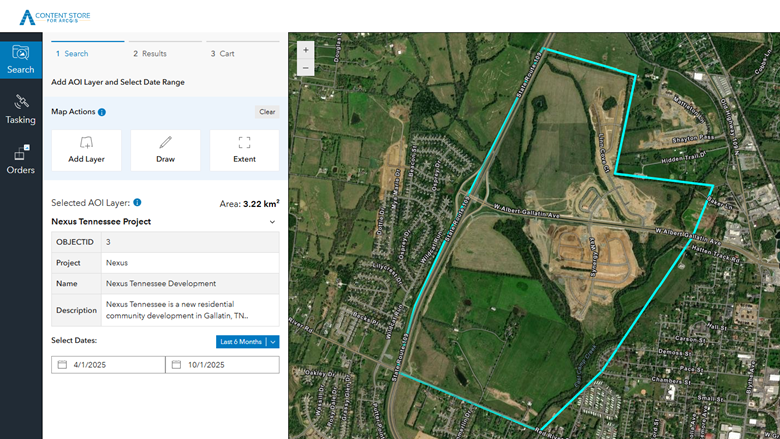Click the Content Store for ArcGIS logo
Screen dimensions: 780x439
[60, 16]
